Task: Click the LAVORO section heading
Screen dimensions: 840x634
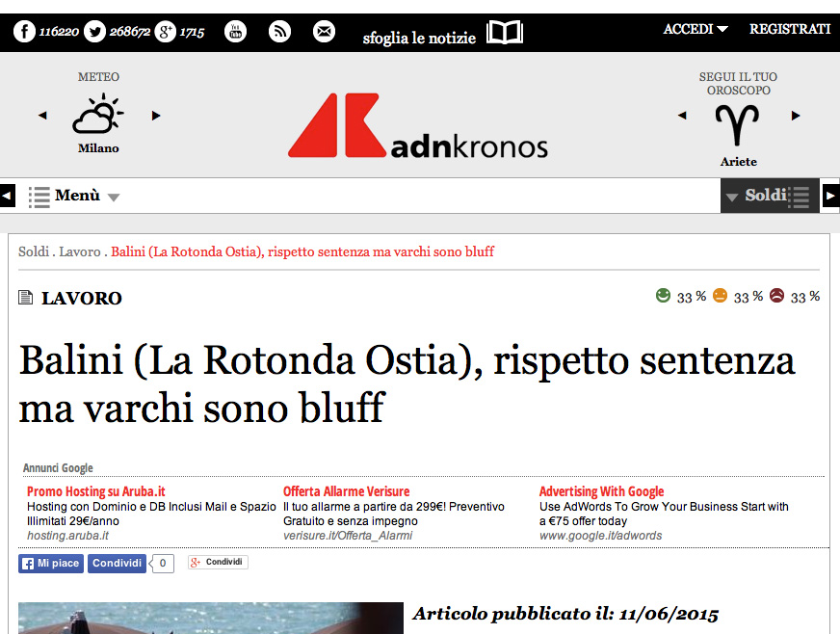Action: click(82, 298)
